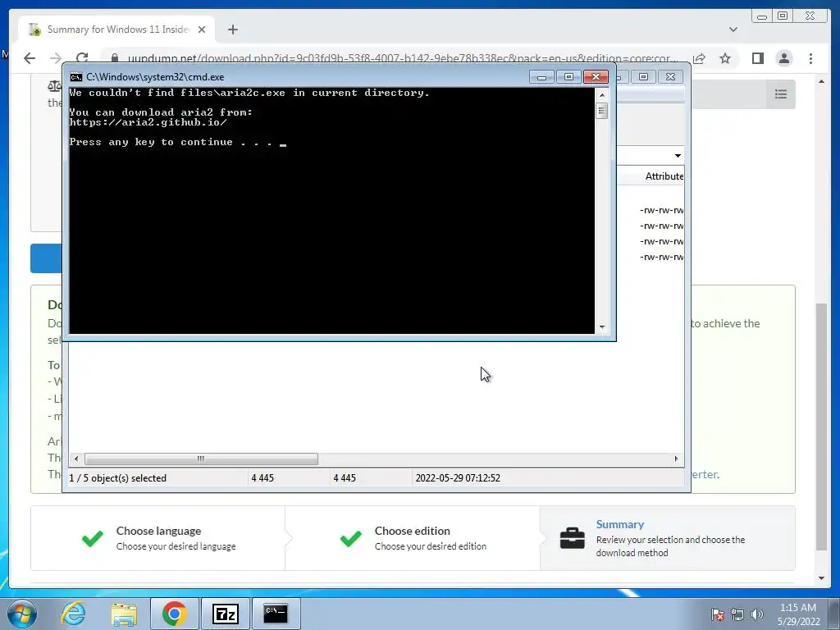Click the first -rw-rw-rw attribute row in 7-Zip
The height and width of the screenshot is (630, 840).
tap(662, 211)
